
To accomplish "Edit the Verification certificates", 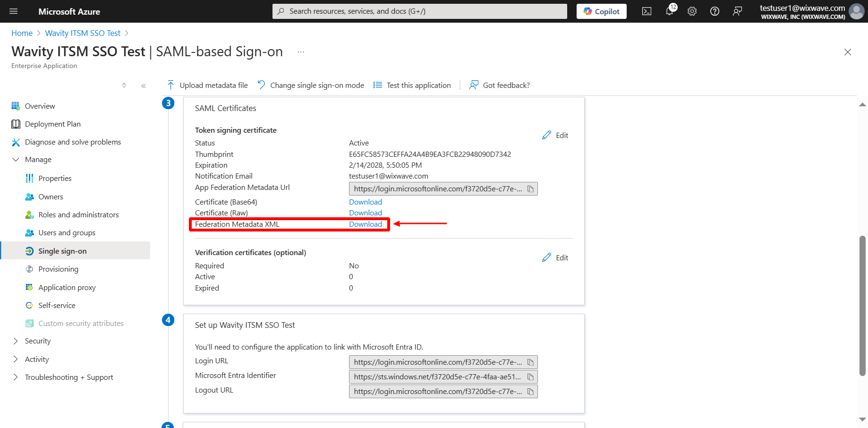I will click(x=555, y=257).
